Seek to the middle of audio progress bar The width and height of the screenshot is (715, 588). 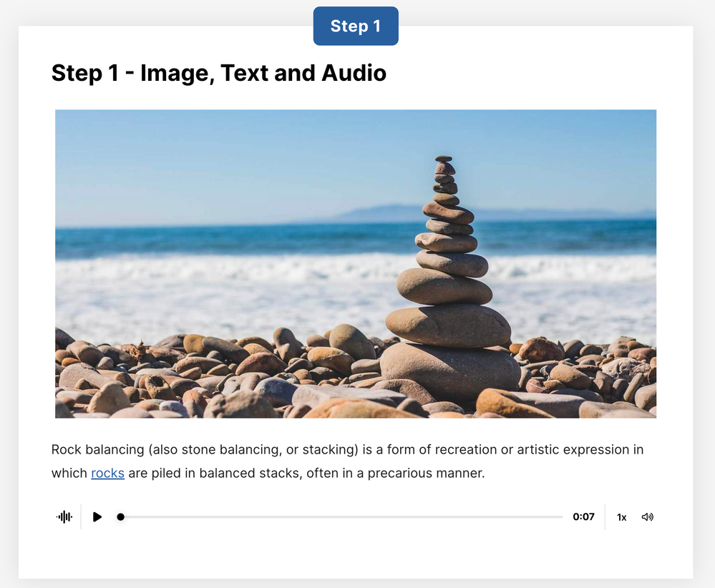click(342, 517)
